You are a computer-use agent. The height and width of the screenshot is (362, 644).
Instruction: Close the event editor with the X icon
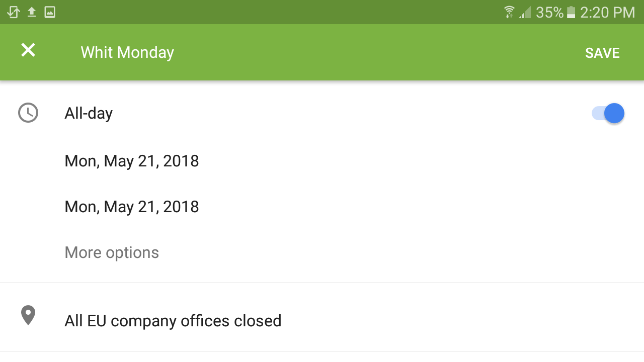point(28,50)
